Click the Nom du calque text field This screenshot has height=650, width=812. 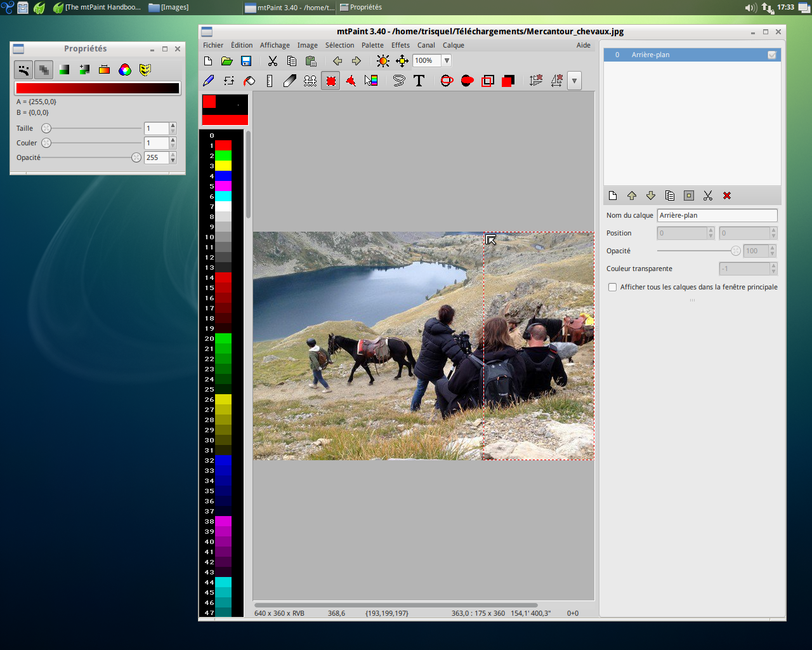coord(717,215)
